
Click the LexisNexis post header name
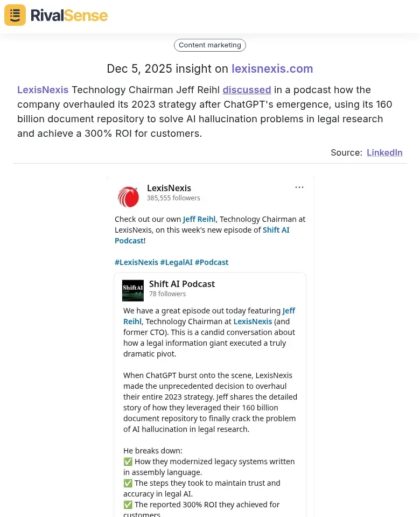169,188
